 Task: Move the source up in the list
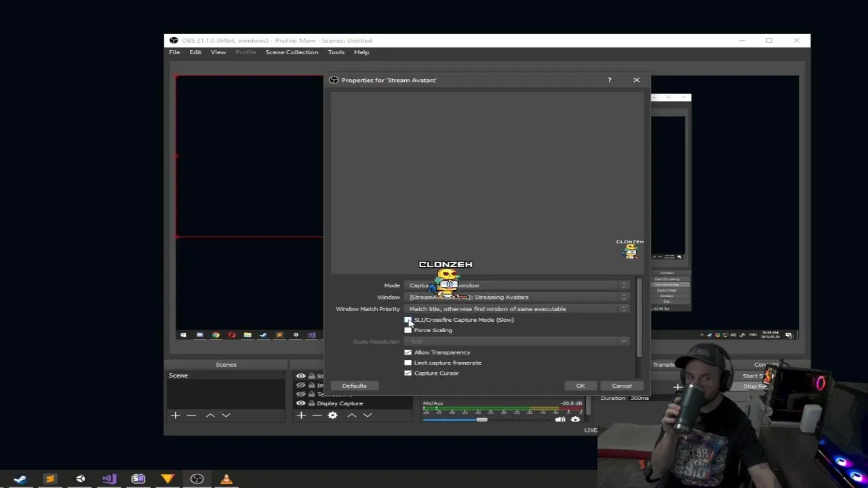click(351, 415)
